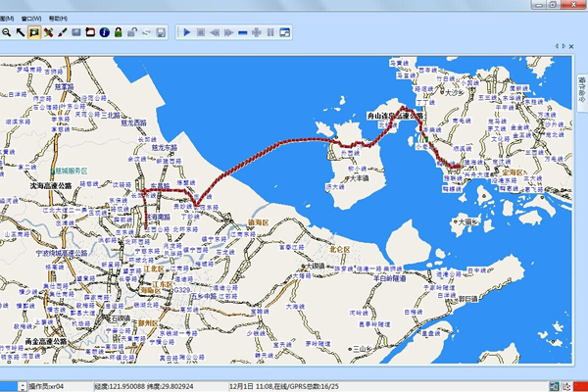Open the 帮助(H) menu
Viewport: 588px width, 392px height.
tap(58, 19)
